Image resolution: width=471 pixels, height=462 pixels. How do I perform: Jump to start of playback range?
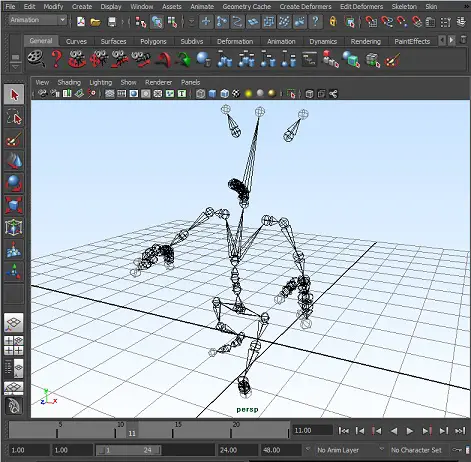[x=344, y=431]
